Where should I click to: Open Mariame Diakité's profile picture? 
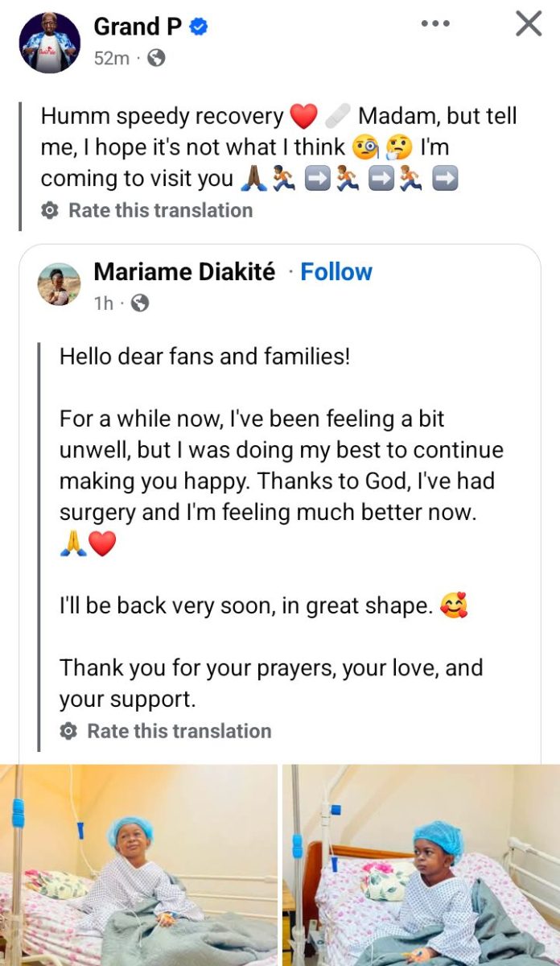[60, 284]
